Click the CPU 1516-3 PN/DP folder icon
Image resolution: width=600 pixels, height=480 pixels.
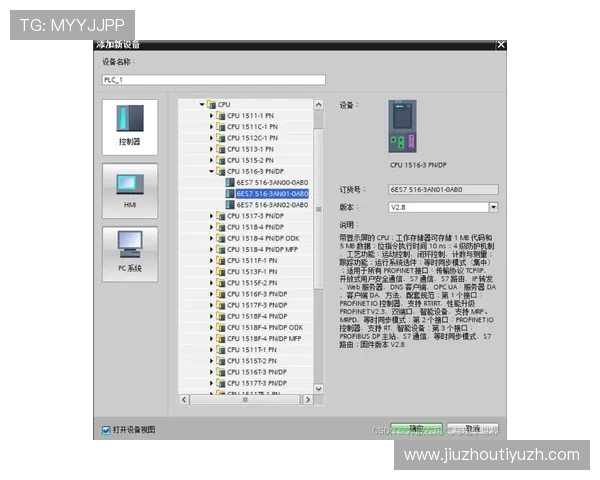tap(220, 171)
